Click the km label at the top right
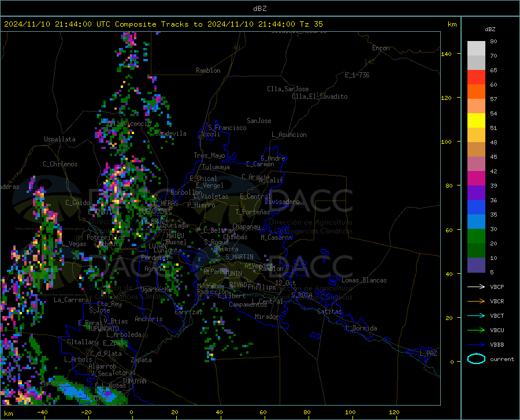 [x=452, y=24]
